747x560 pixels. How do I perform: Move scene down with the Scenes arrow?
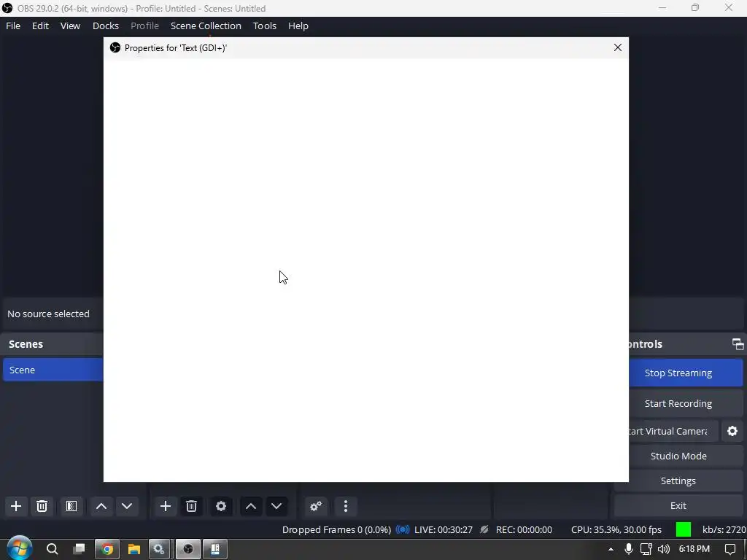tap(127, 506)
